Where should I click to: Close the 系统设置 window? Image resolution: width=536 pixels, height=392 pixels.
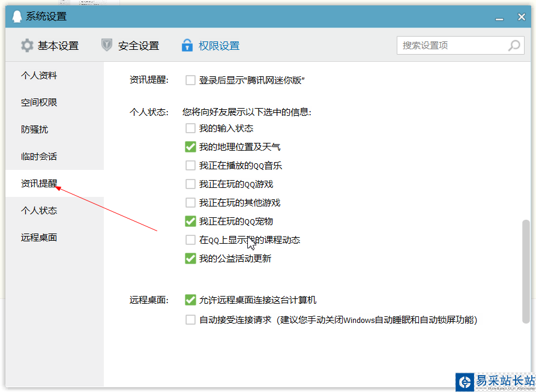pos(522,17)
